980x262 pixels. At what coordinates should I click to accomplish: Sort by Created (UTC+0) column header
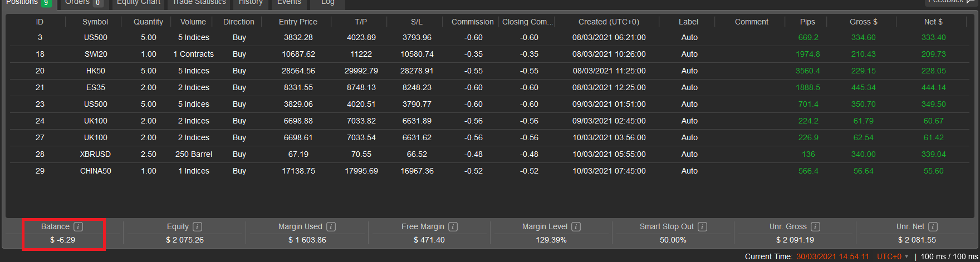click(609, 22)
